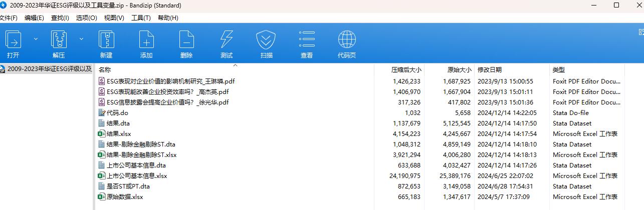Click the Stata do-file icon of 代码.do
644x210 pixels.
[102, 112]
